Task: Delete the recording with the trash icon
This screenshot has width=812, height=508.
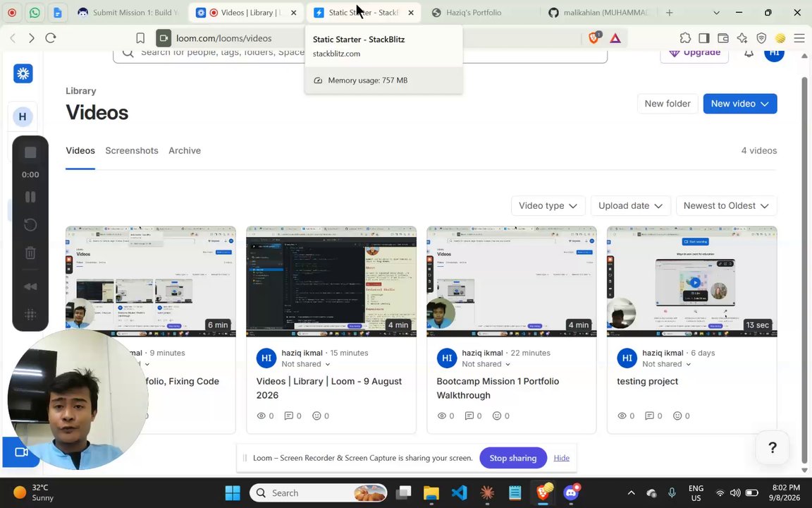Action: pyautogui.click(x=30, y=253)
